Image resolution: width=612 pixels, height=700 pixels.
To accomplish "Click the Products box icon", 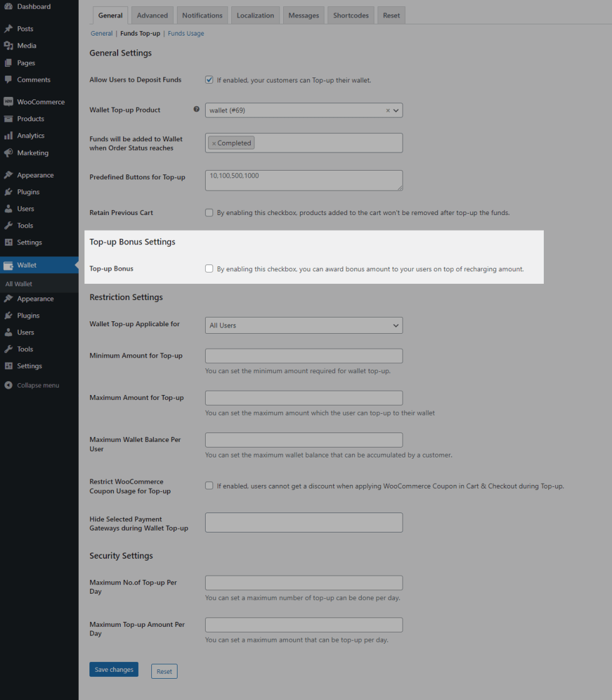I will (x=9, y=119).
